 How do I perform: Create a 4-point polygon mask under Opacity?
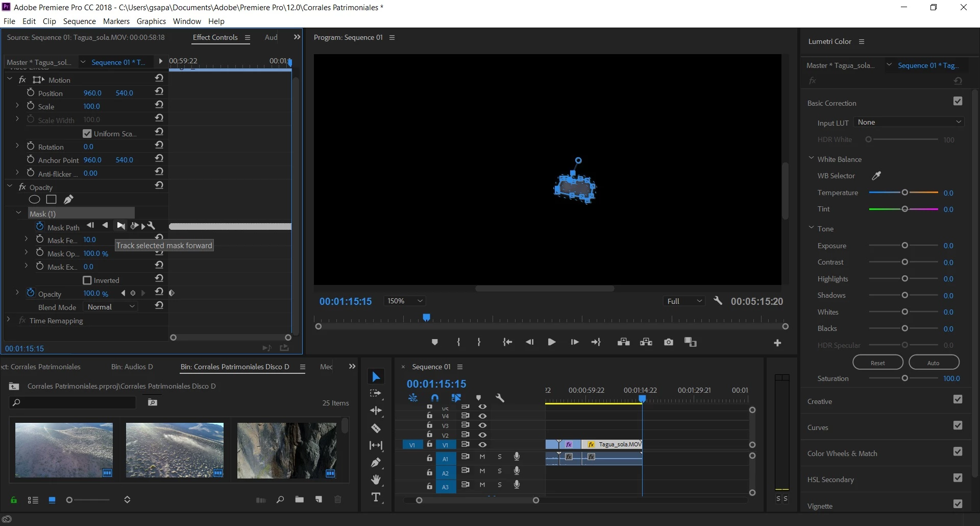pos(51,199)
